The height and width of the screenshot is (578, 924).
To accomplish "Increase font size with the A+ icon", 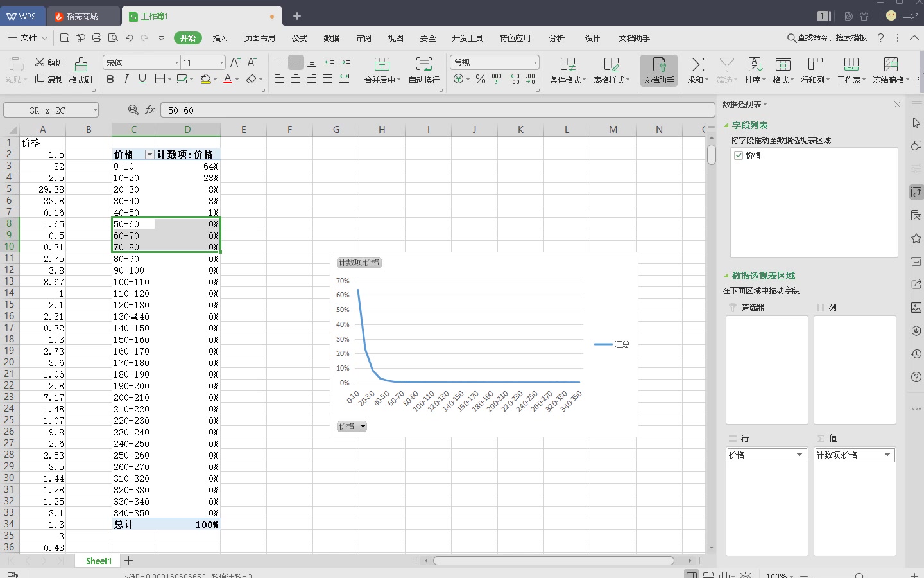I will (235, 62).
